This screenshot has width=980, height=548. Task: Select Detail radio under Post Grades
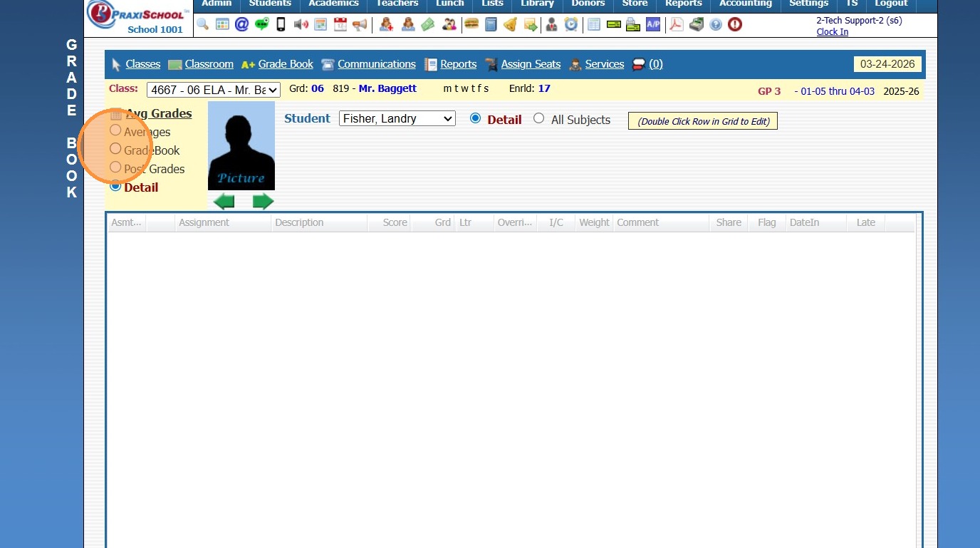tap(115, 186)
